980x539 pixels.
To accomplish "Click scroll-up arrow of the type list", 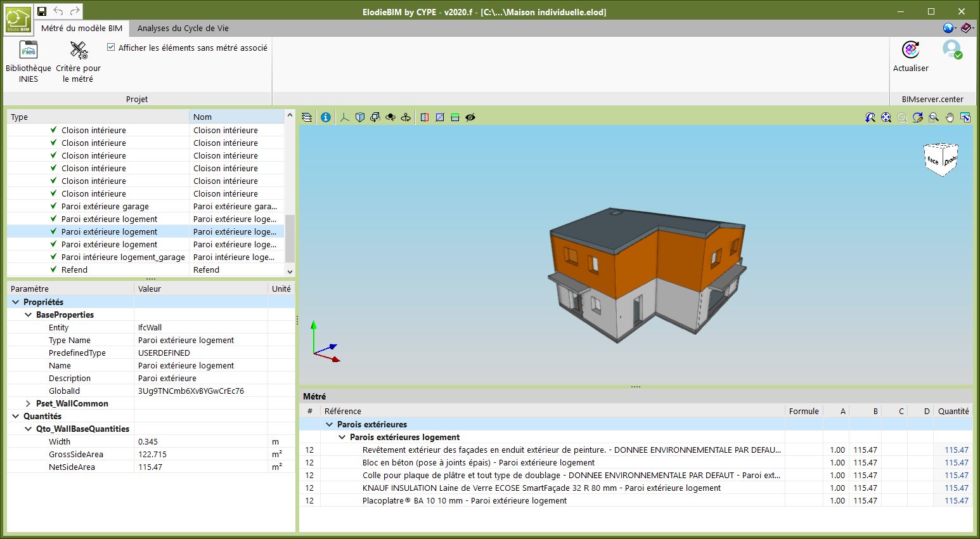I will click(x=290, y=115).
